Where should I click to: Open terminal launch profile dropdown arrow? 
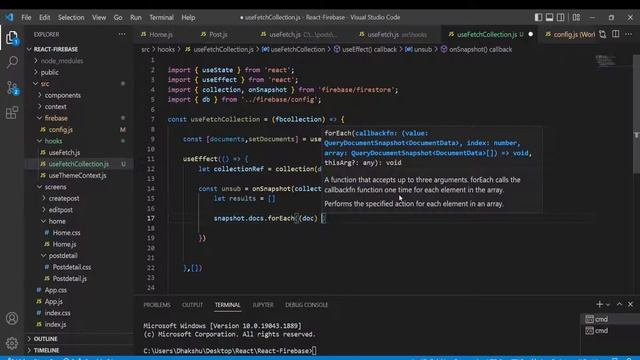608,305
